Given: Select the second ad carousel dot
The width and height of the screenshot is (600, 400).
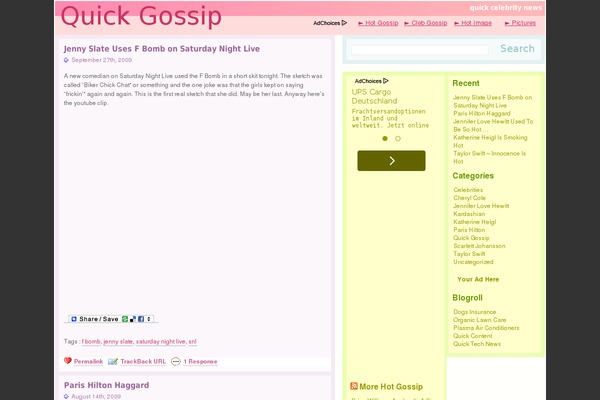Looking at the screenshot, I should click(398, 139).
